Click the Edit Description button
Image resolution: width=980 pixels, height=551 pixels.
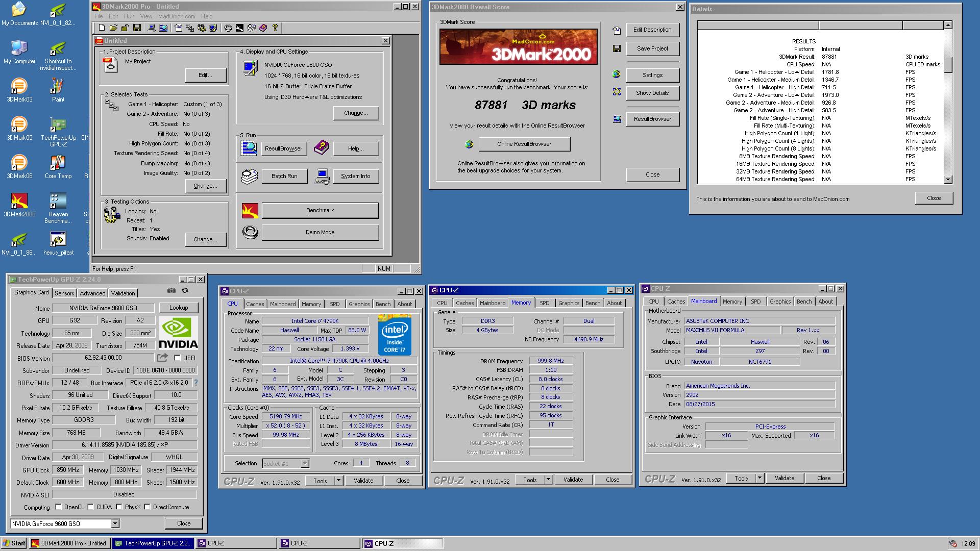point(652,30)
